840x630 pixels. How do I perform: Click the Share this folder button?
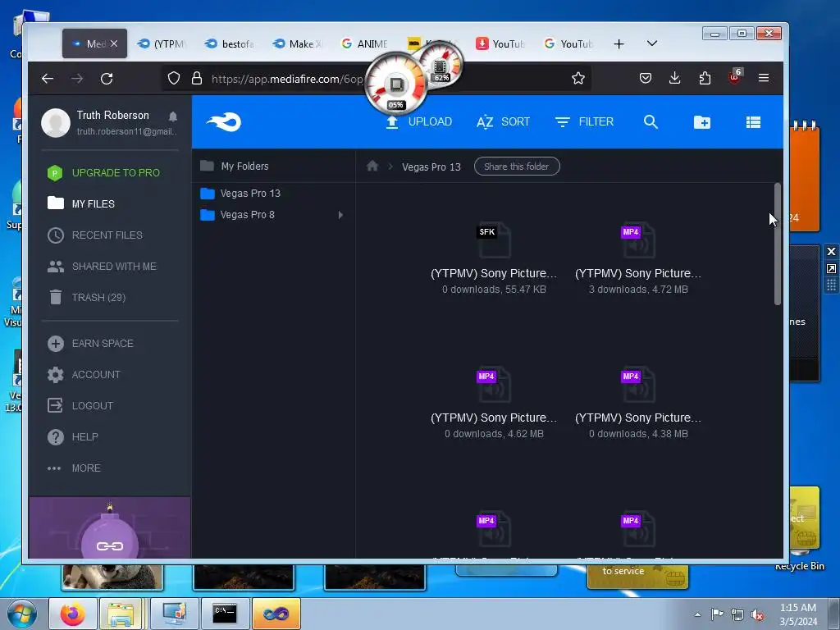click(517, 167)
